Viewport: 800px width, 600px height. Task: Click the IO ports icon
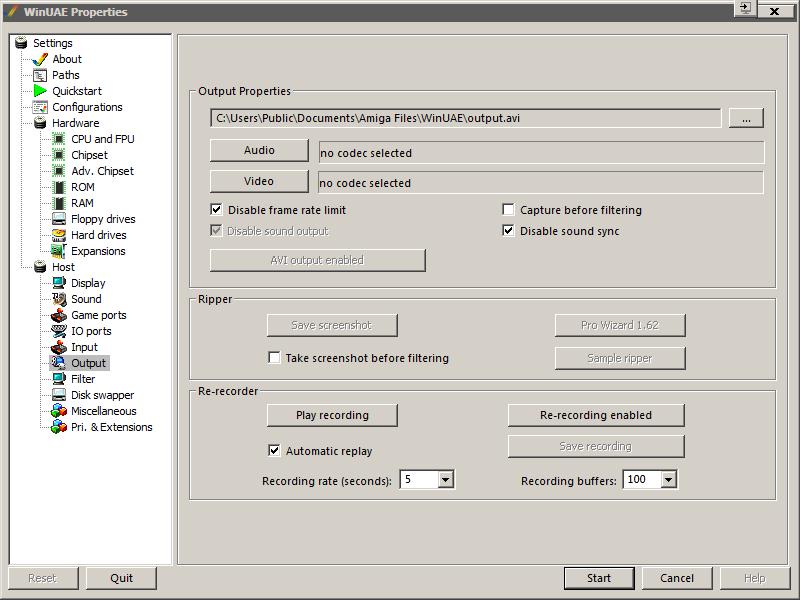pos(59,331)
